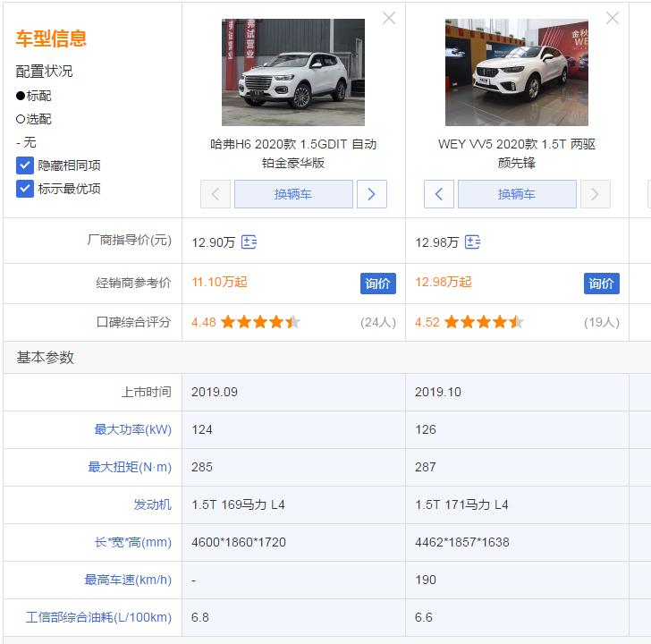Click the 1.5T 171马力 L4 cell

517,504
